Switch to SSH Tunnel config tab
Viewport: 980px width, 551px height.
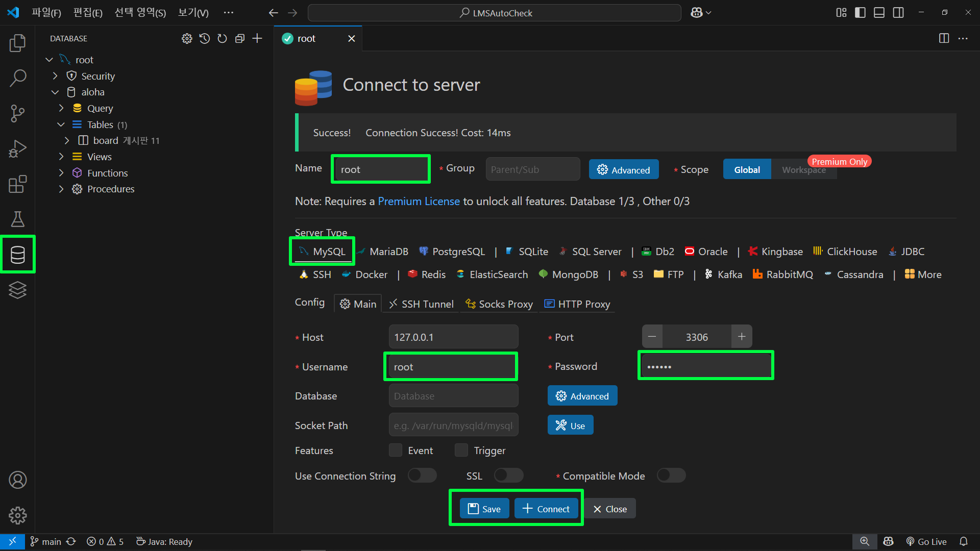(421, 304)
